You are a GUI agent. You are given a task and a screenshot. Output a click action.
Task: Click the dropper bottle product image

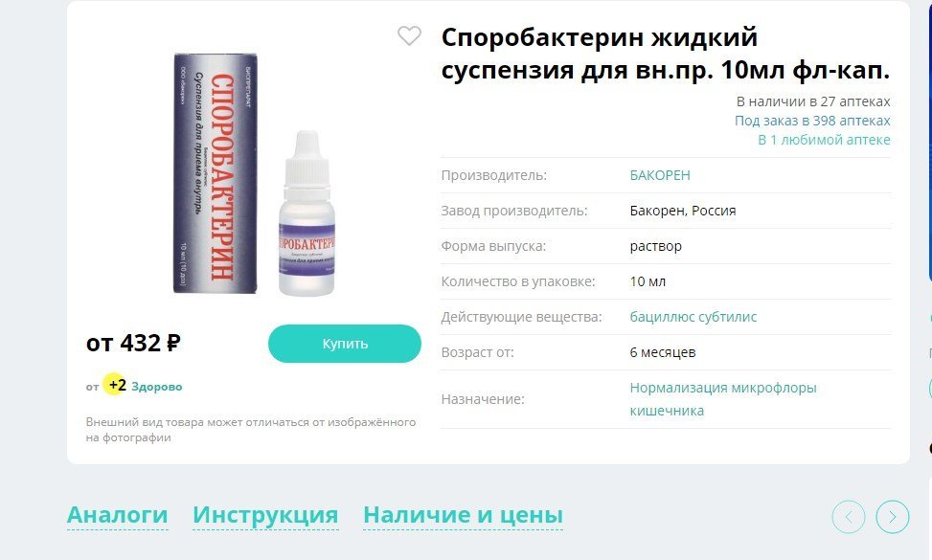click(x=307, y=213)
